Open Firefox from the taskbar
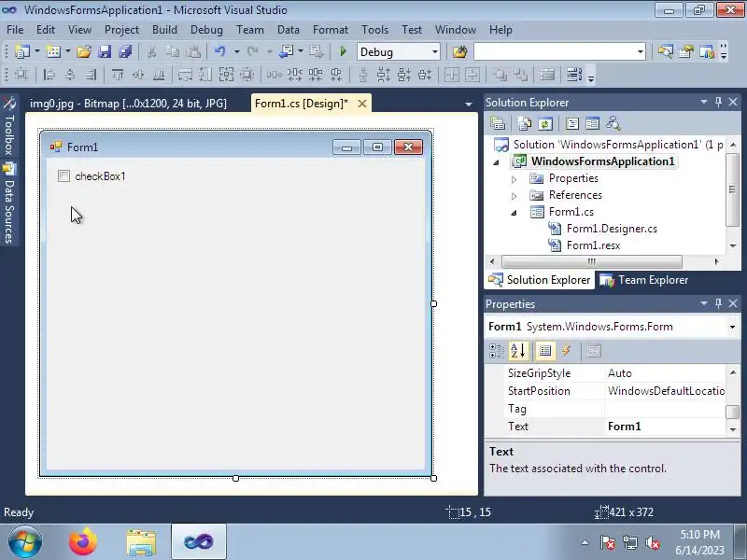Viewport: 747px width, 560px height. pos(83,542)
